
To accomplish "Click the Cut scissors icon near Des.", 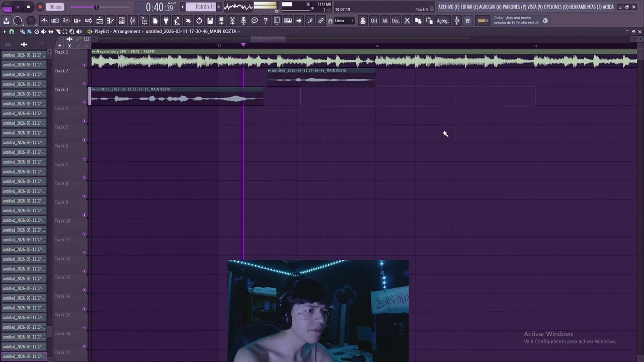I will pyautogui.click(x=407, y=21).
